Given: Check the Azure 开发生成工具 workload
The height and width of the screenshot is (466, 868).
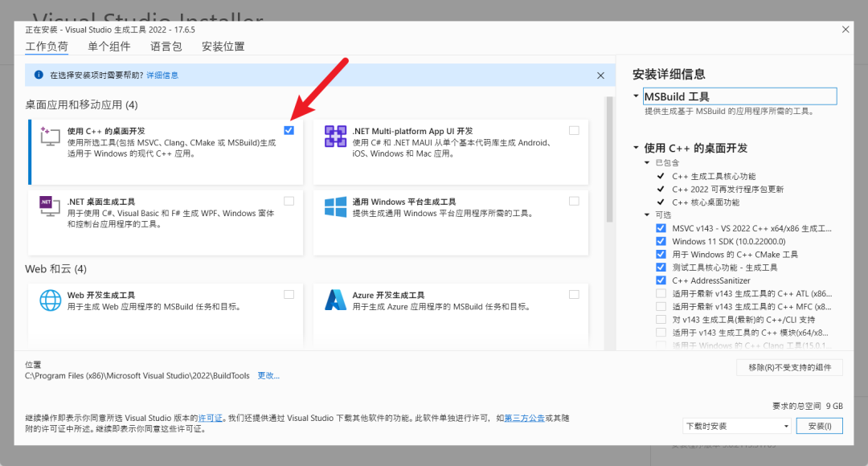Looking at the screenshot, I should (x=574, y=294).
